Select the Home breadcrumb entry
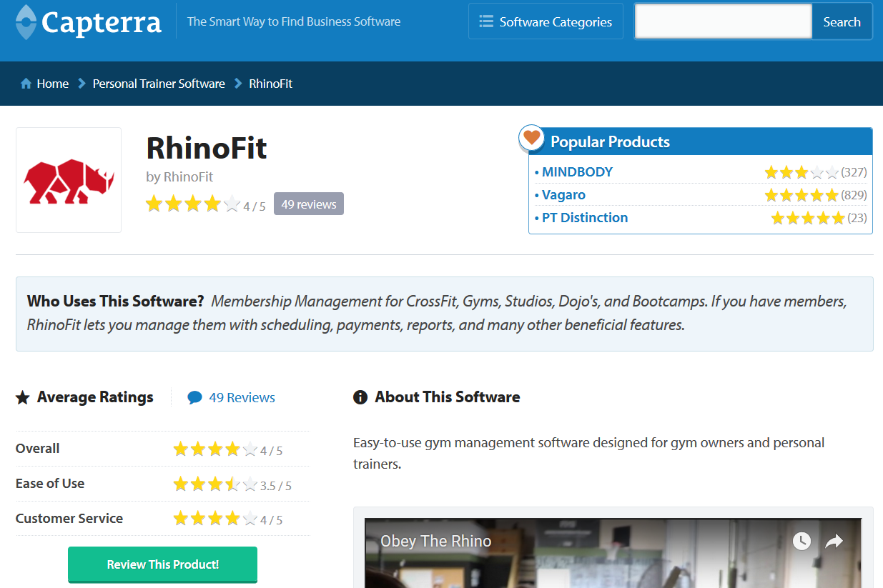 click(x=52, y=84)
